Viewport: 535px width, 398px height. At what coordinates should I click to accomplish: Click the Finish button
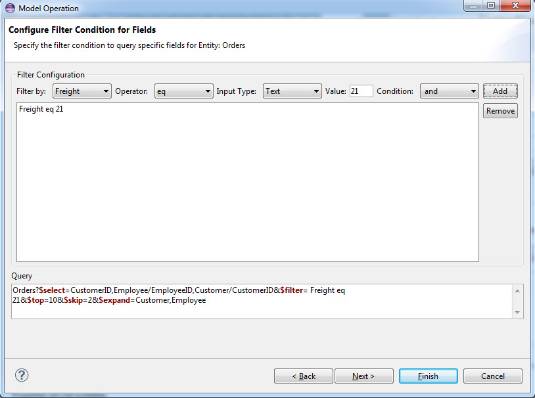428,376
